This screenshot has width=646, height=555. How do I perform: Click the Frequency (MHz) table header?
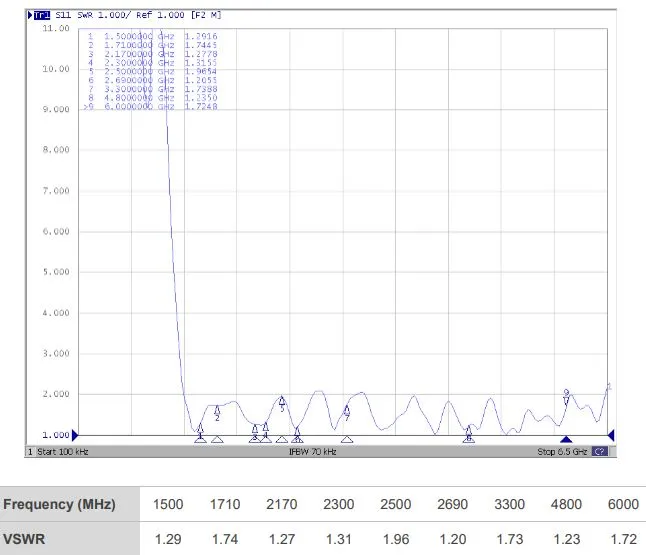pyautogui.click(x=59, y=504)
